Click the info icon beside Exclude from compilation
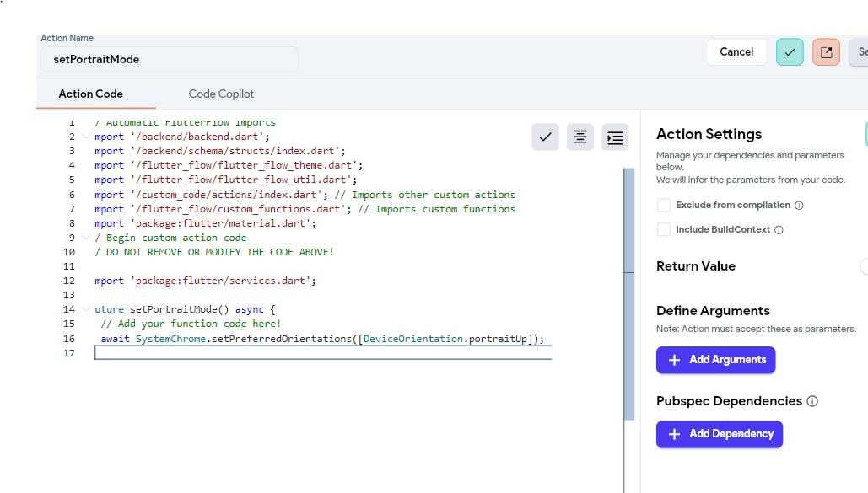This screenshot has width=868, height=493. 799,206
